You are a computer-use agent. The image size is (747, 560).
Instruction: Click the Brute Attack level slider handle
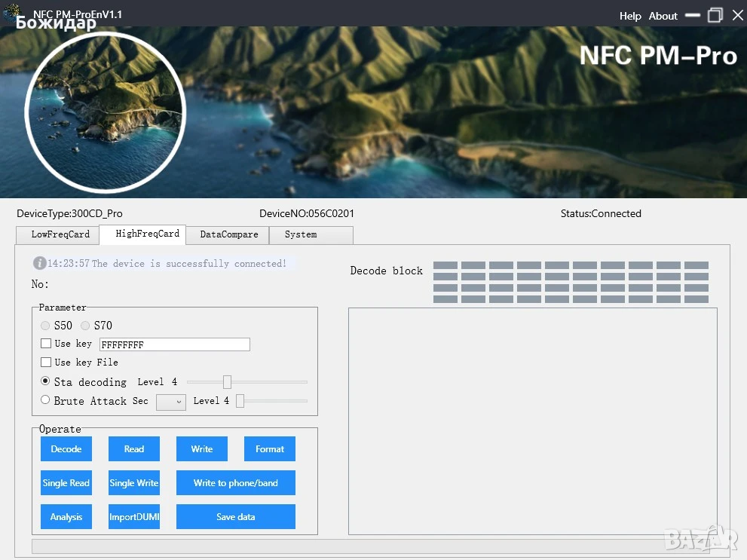click(x=240, y=401)
